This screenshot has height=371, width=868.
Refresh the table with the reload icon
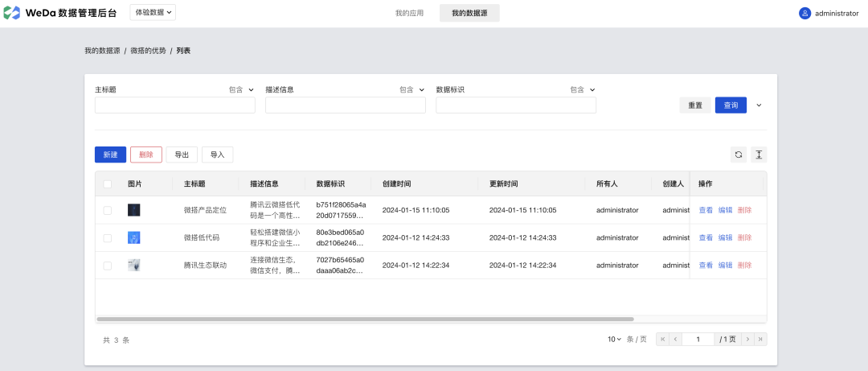pos(739,155)
